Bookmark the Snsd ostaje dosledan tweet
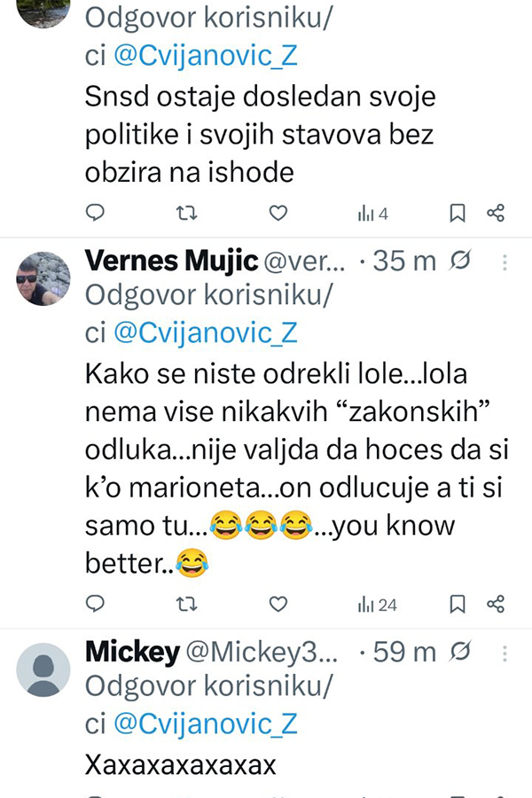 tap(458, 213)
